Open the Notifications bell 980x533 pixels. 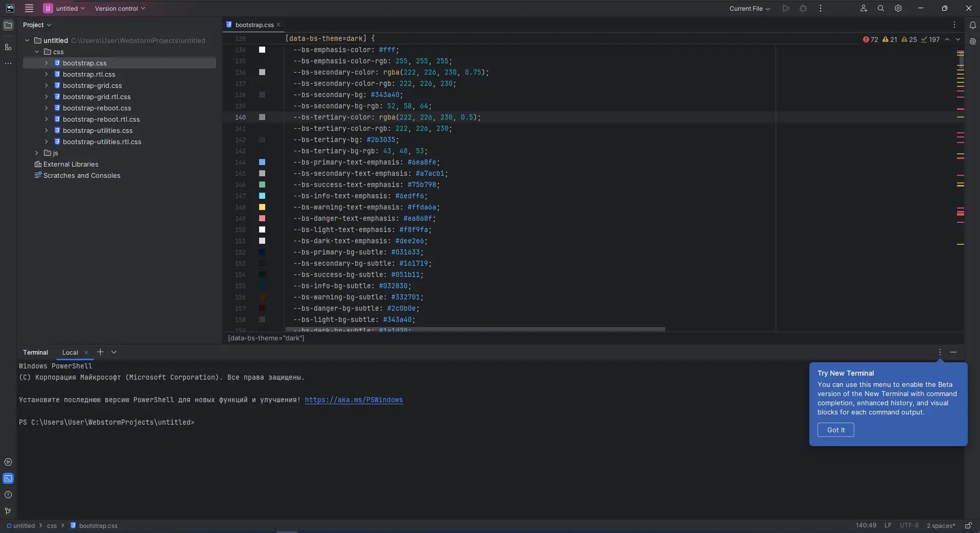[x=973, y=25]
